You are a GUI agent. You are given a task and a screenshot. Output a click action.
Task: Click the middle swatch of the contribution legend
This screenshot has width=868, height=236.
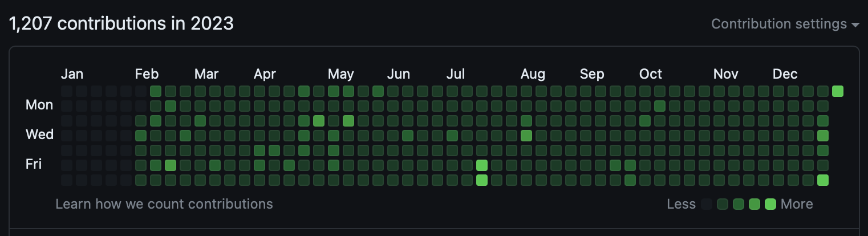pos(739,204)
